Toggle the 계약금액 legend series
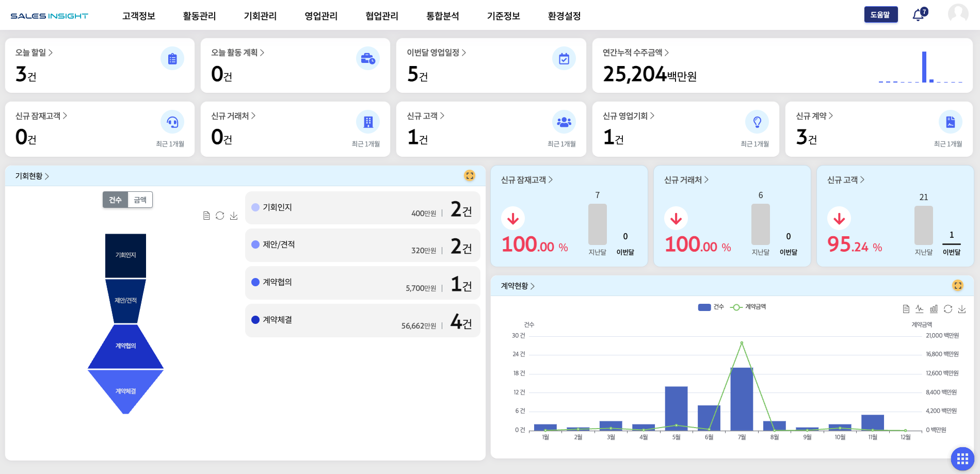Viewport: 980px width, 474px height. tap(748, 307)
